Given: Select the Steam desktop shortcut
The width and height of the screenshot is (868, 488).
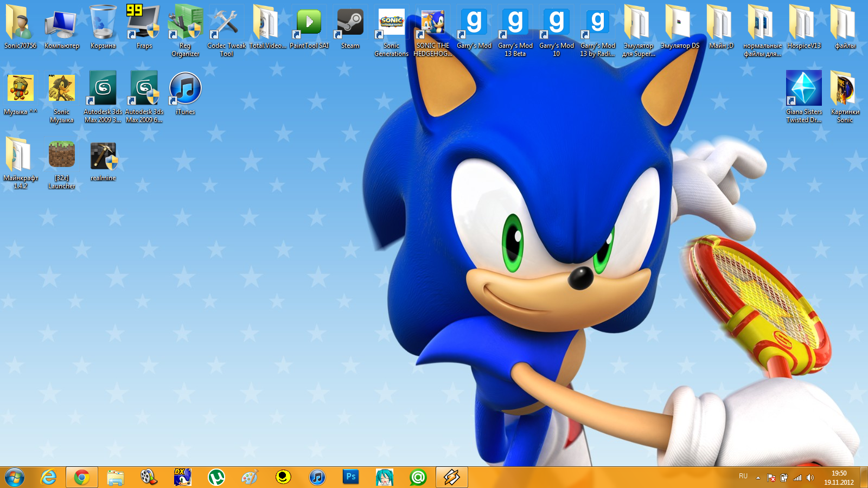Looking at the screenshot, I should (350, 27).
